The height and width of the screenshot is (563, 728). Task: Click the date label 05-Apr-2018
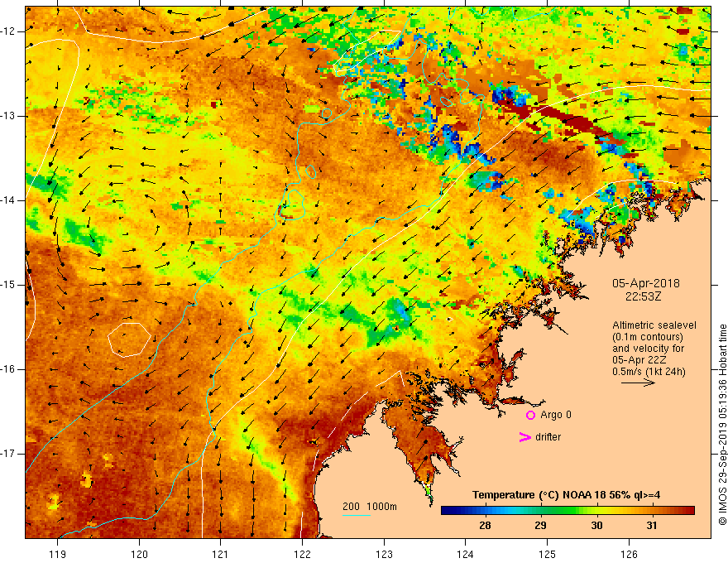click(x=646, y=283)
